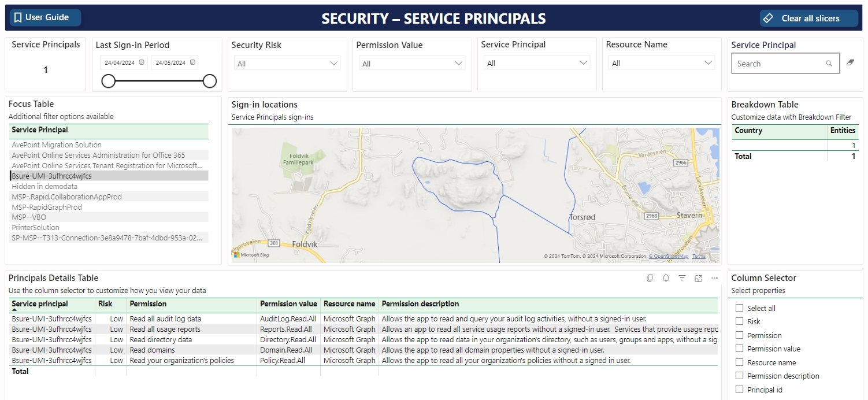Viewport: 868px width, 400px height.
Task: Open the more options ellipsis on details table
Action: coord(714,278)
